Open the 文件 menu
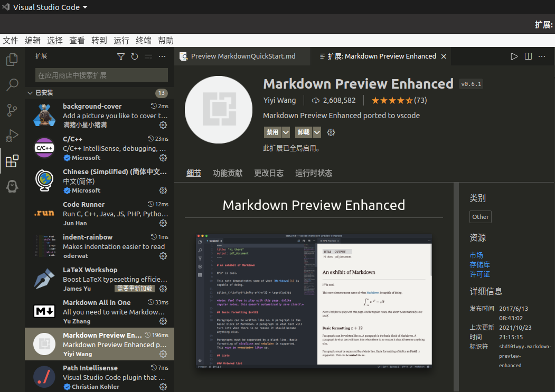Image resolution: width=555 pixels, height=392 pixels. 11,41
